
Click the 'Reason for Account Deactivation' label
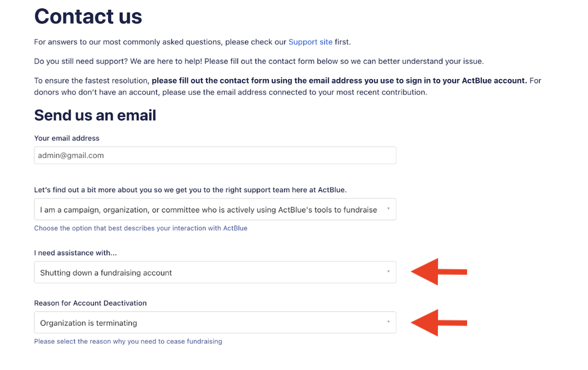[90, 303]
